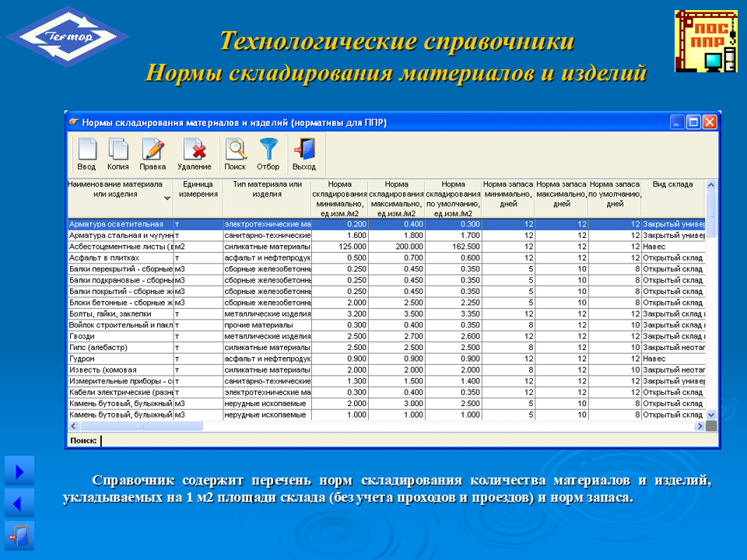Select row Болты, гайки, заклепки
The width and height of the screenshot is (747, 560).
coord(387,313)
